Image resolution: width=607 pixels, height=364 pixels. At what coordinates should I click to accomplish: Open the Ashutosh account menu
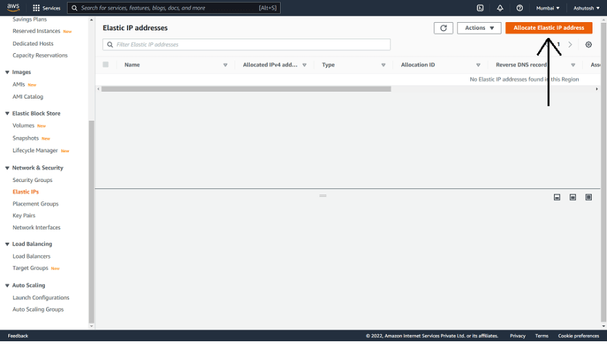click(x=586, y=8)
